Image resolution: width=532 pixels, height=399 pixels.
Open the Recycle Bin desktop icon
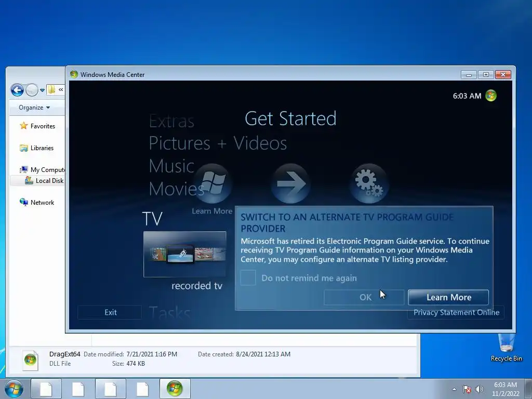click(x=506, y=347)
